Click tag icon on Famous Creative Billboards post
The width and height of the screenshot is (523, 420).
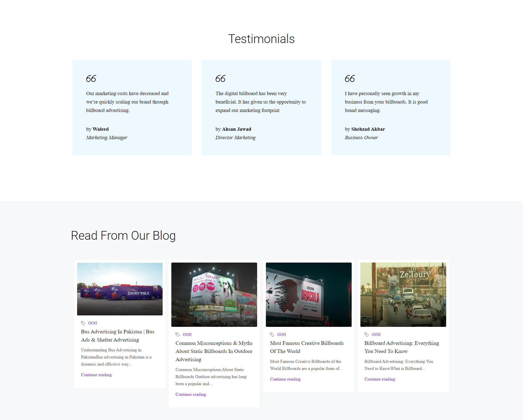(272, 334)
